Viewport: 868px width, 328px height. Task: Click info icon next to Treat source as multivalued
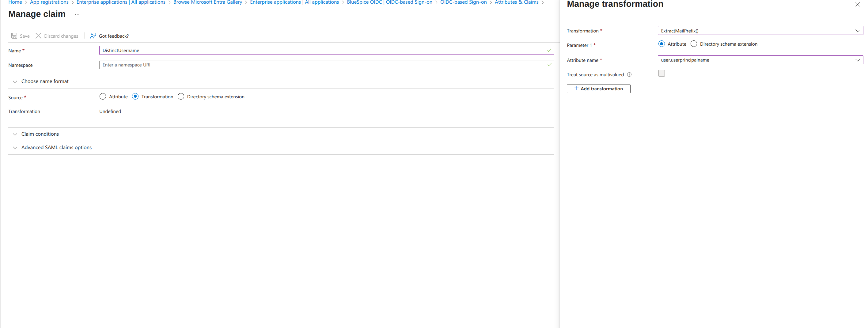[629, 74]
